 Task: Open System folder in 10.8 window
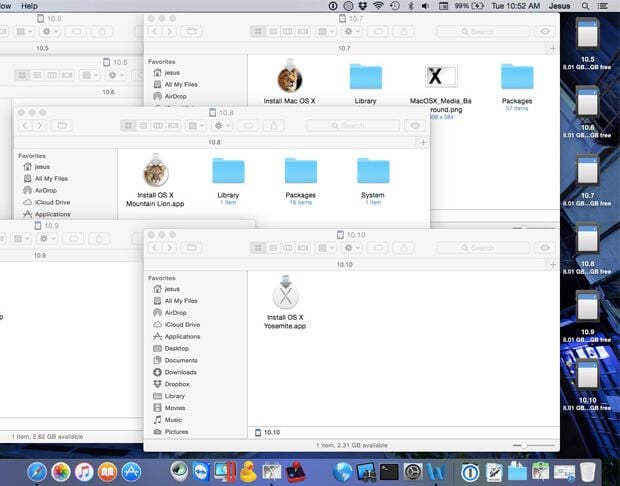click(x=373, y=171)
